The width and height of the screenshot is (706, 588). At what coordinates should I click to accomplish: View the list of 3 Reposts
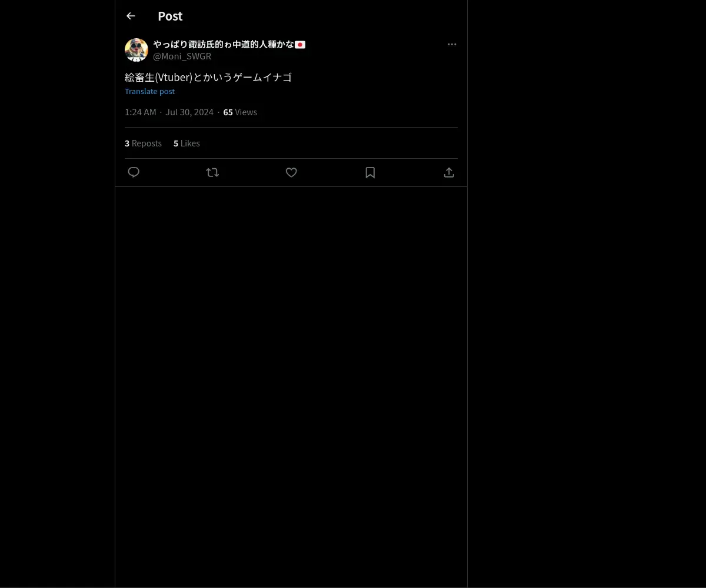(x=143, y=143)
